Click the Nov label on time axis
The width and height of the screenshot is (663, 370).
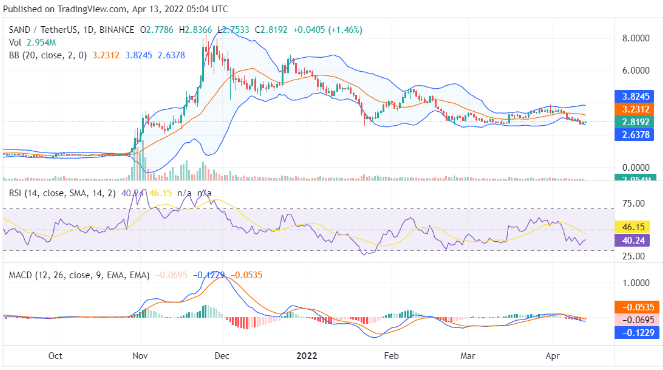click(x=140, y=356)
